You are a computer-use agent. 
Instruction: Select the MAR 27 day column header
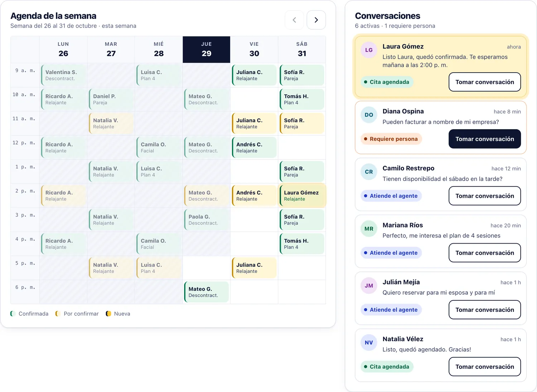point(111,49)
